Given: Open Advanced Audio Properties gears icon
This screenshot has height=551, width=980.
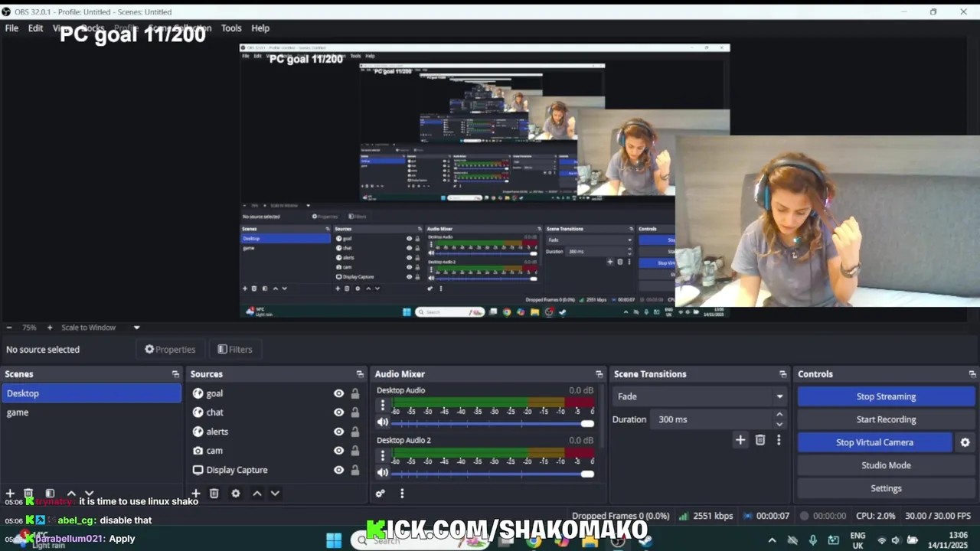Looking at the screenshot, I should (380, 494).
